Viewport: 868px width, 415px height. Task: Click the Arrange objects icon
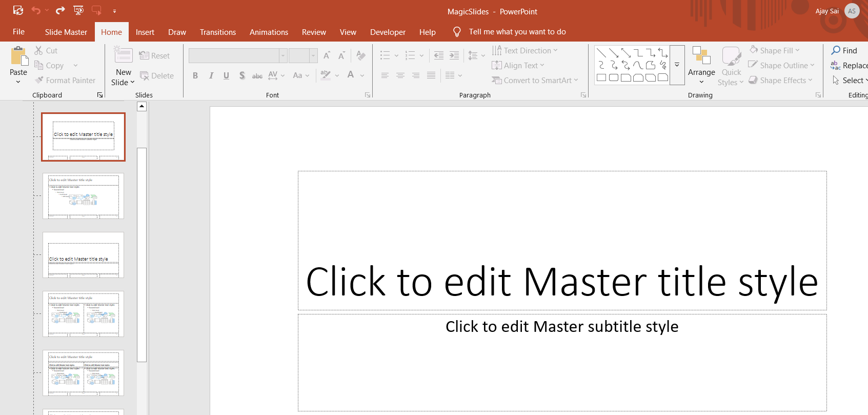coord(701,55)
